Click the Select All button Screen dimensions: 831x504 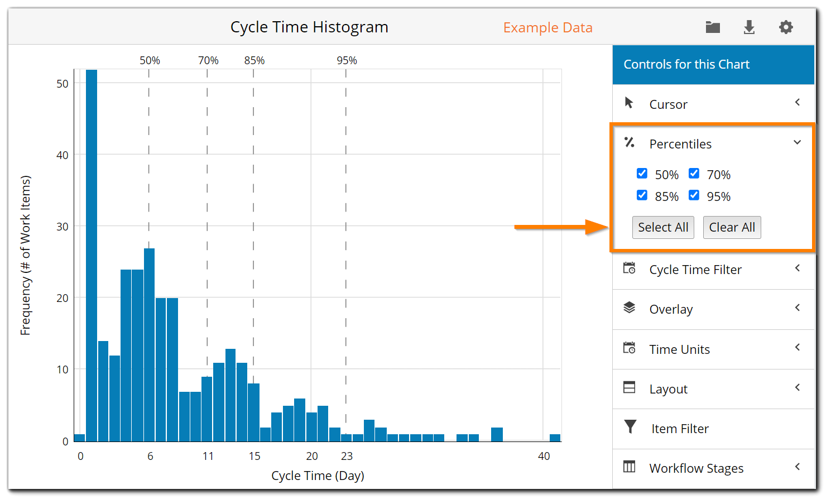pos(663,227)
